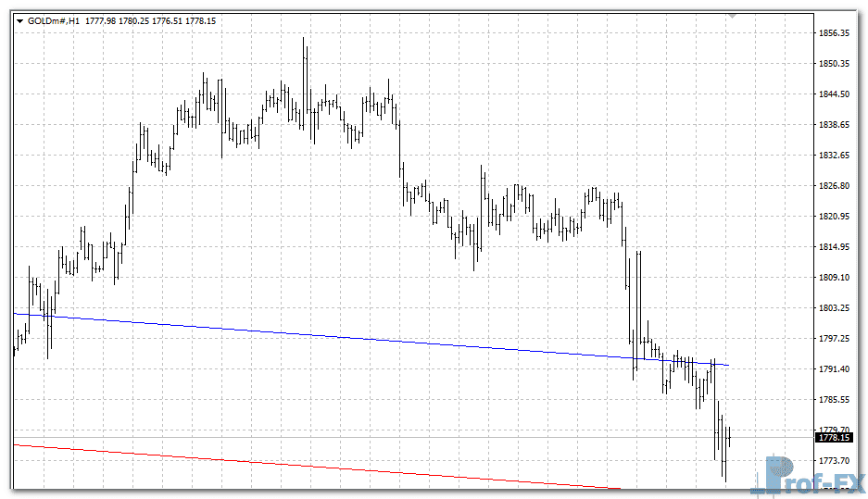The width and height of the screenshot is (868, 499).
Task: Click the 1809.10 price axis label
Action: tap(835, 278)
